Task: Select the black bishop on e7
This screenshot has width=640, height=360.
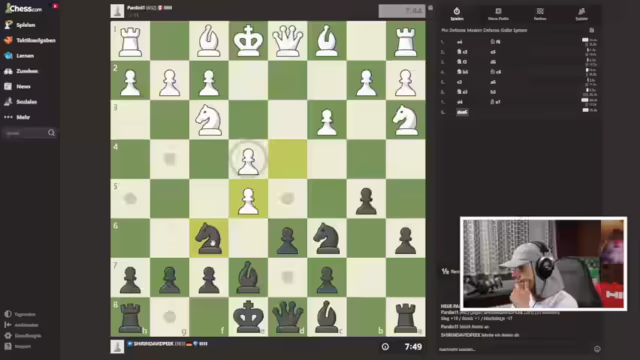Action: click(248, 278)
